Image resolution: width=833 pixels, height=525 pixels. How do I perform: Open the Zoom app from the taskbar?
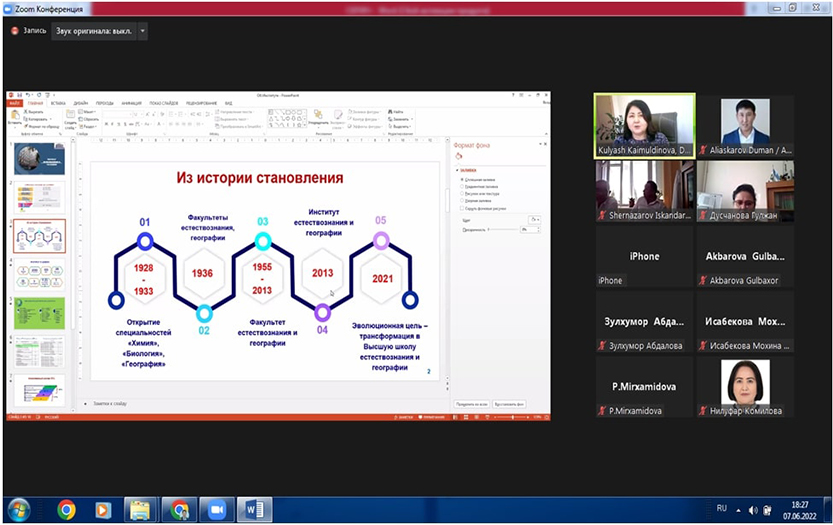tap(216, 510)
